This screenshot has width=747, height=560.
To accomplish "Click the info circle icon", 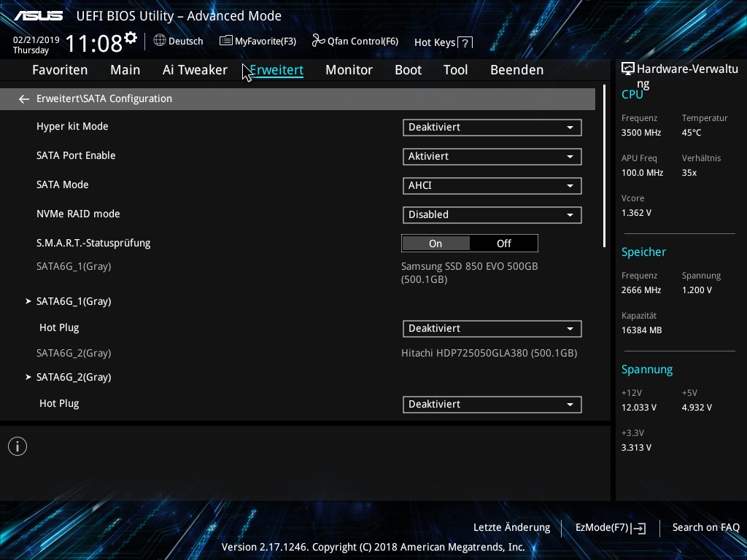I will coord(18,446).
